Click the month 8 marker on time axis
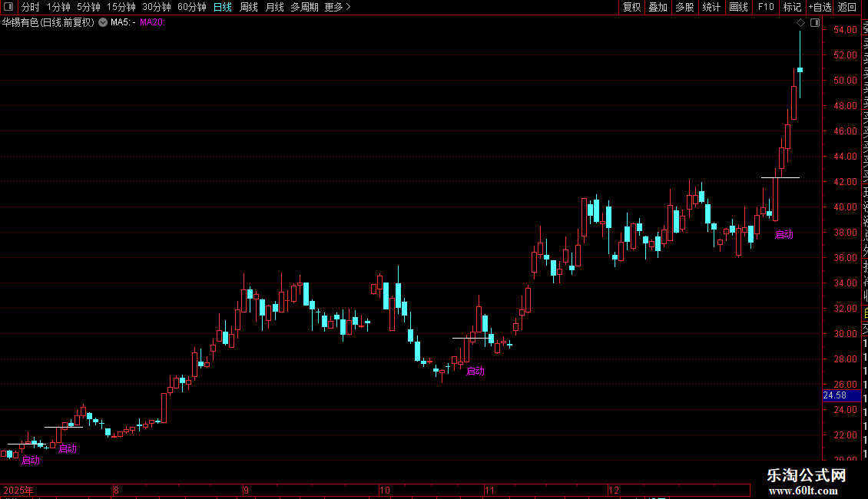868x499 pixels. (x=116, y=490)
